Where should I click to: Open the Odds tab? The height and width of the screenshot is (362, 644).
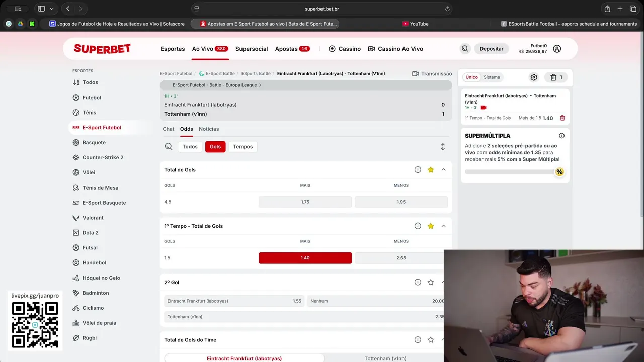click(187, 129)
